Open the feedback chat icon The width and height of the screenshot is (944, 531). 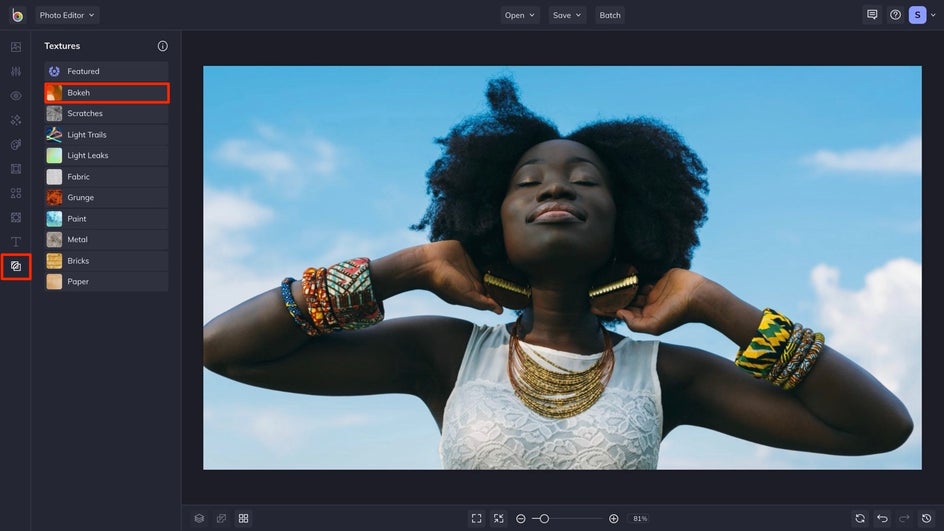872,15
